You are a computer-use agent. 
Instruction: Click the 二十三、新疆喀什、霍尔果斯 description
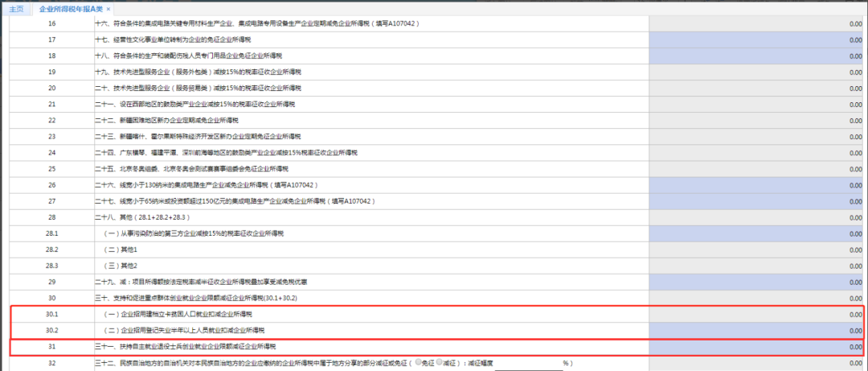198,137
